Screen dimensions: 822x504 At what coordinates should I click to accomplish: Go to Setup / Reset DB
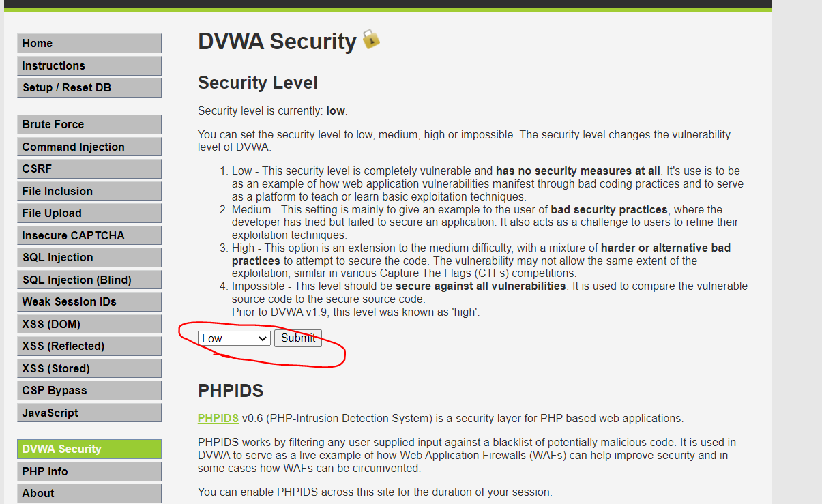[89, 87]
